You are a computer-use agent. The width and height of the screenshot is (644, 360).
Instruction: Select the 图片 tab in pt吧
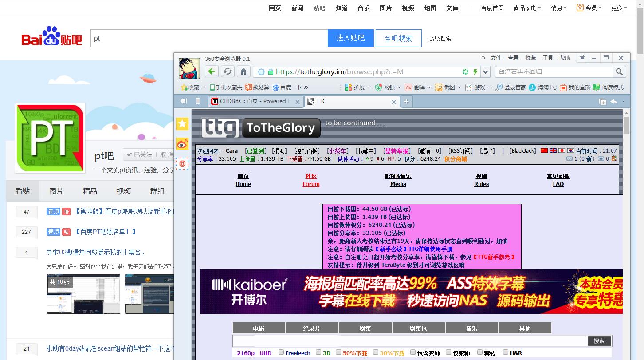click(x=56, y=191)
